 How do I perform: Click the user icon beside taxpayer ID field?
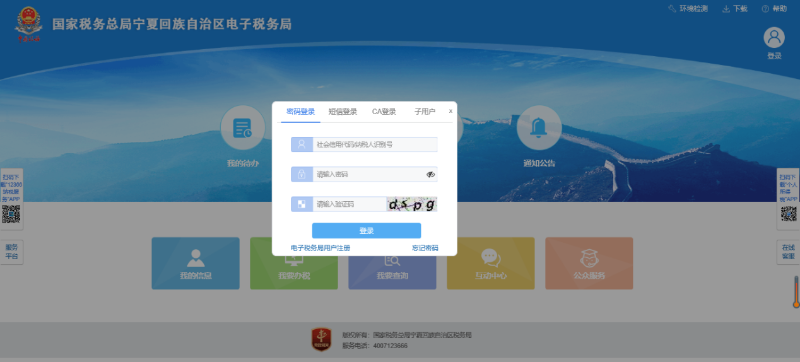coord(302,144)
